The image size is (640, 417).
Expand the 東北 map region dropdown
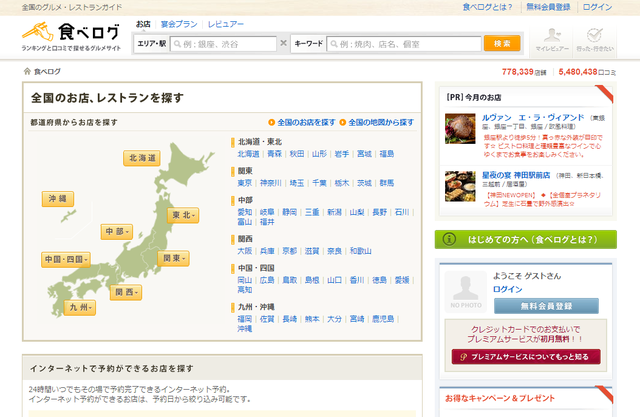(183, 215)
